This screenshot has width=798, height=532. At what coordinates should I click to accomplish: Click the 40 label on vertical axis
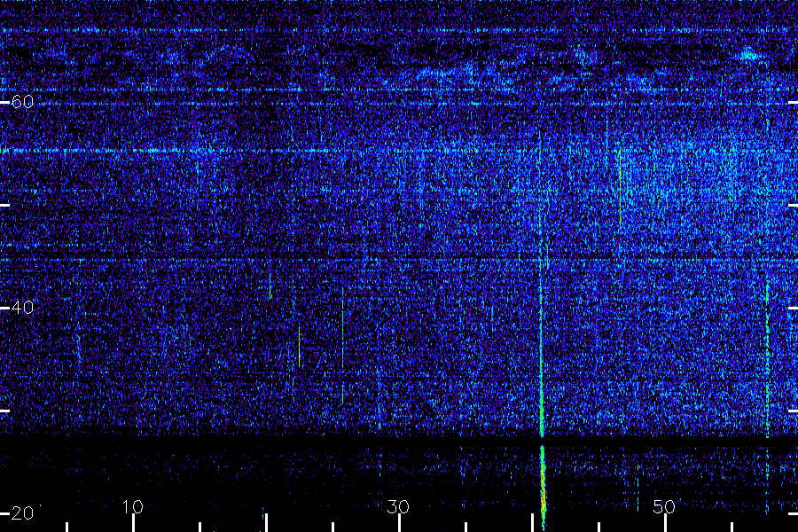pos(22,308)
